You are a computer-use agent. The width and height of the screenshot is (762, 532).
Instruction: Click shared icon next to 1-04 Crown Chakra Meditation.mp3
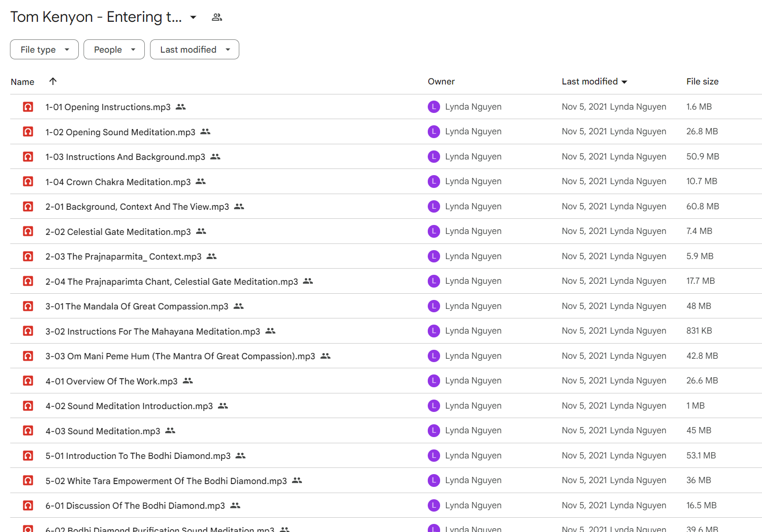(201, 181)
